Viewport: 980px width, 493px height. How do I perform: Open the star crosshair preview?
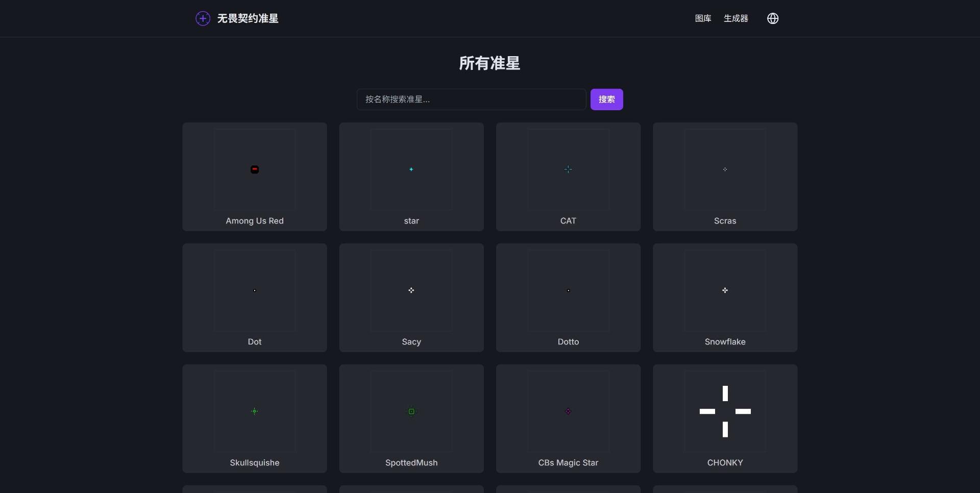411,169
